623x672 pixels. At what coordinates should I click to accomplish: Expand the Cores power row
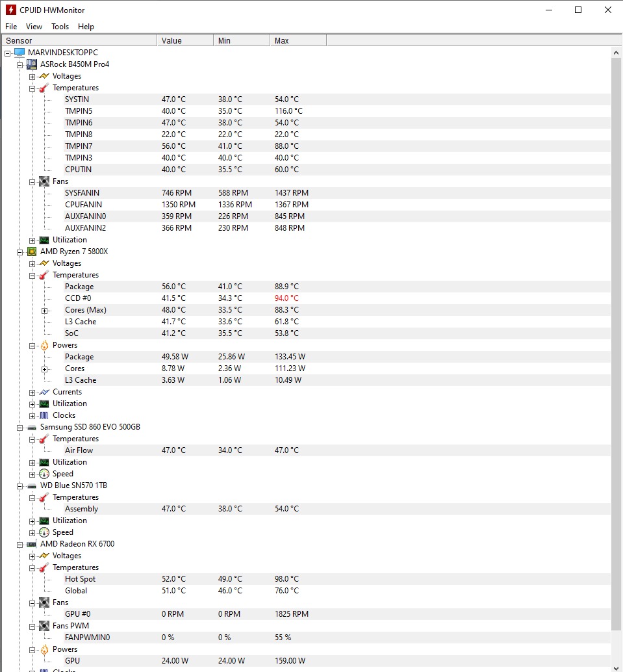(x=45, y=369)
